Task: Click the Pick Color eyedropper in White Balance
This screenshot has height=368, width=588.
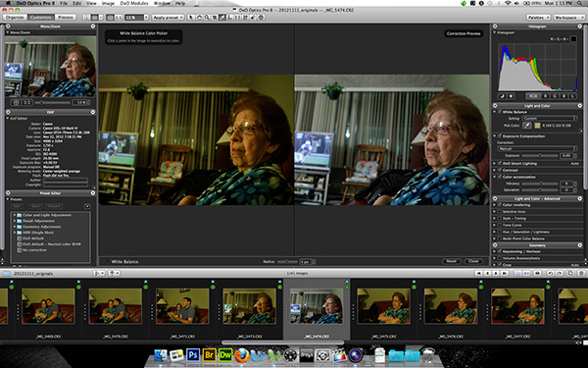Action: coord(527,126)
